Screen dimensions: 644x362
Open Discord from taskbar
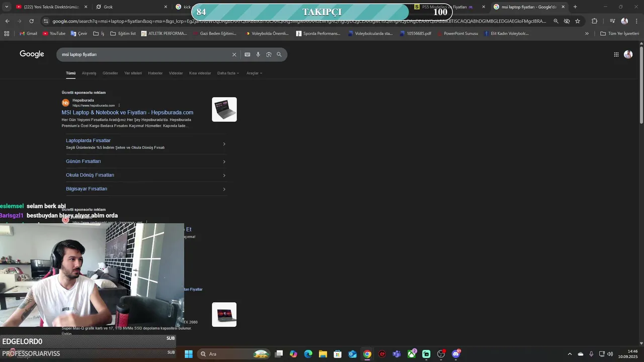456,354
